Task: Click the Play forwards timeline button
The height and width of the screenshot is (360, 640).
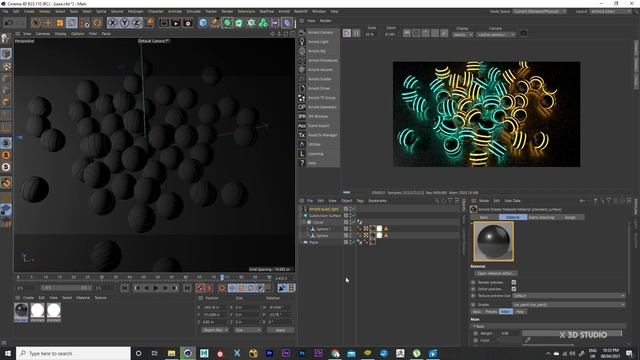Action: pos(156,288)
